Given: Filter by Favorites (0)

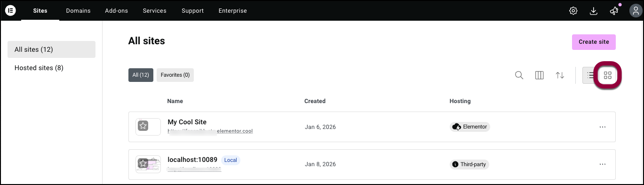Looking at the screenshot, I should coord(175,75).
